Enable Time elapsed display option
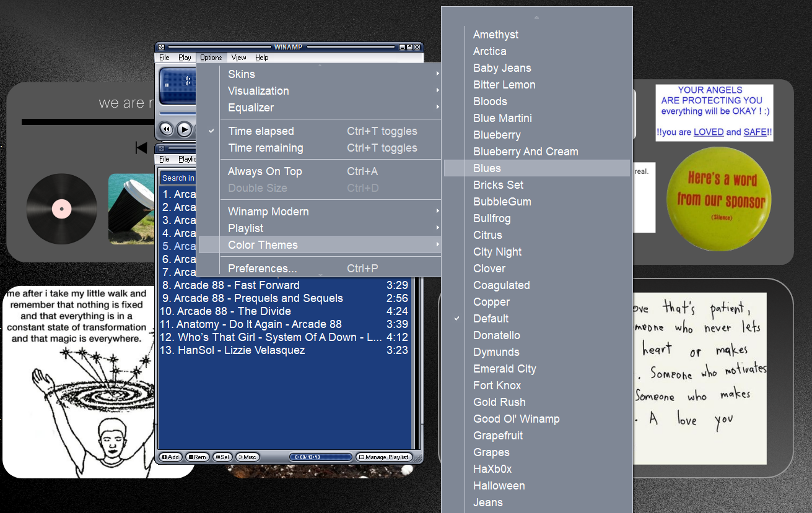The height and width of the screenshot is (513, 812). click(320, 131)
